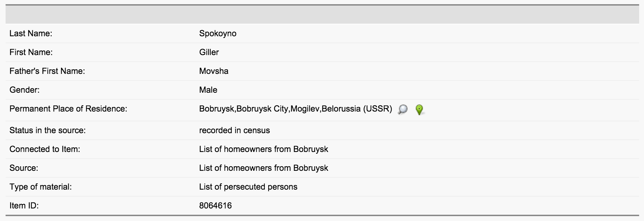
Task: Click the father's name value Movsha
Action: click(214, 71)
